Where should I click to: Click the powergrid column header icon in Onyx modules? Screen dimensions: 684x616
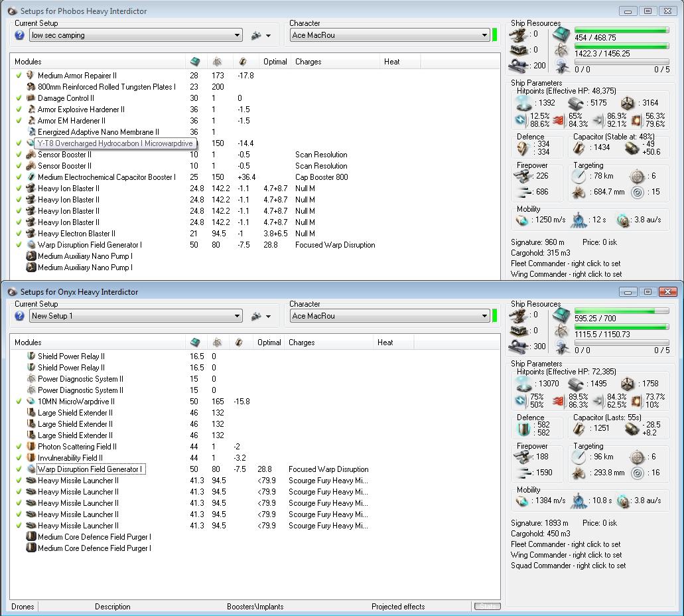217,343
